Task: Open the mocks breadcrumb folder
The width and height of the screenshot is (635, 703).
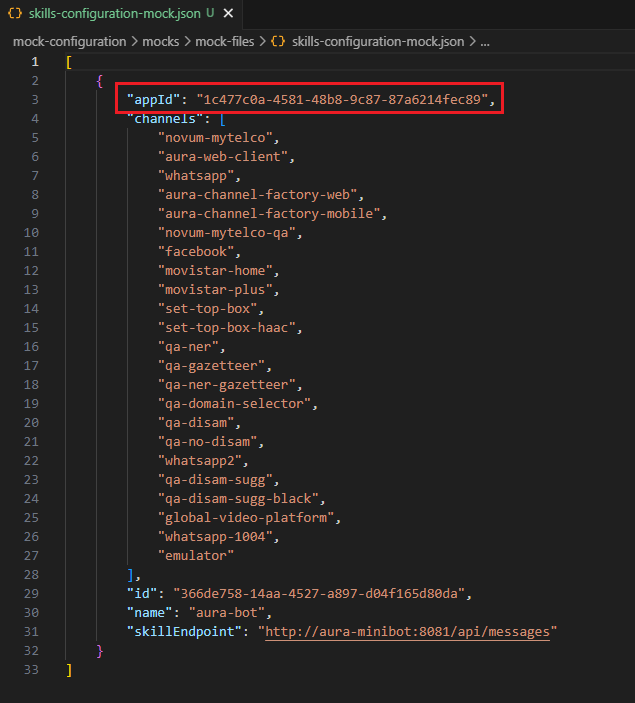Action: pos(161,42)
